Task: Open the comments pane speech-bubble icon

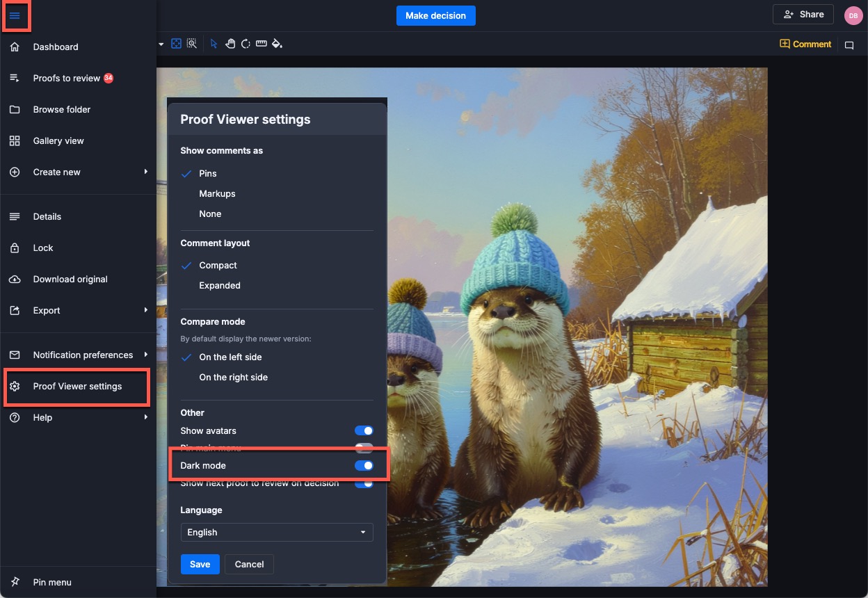Action: [849, 45]
